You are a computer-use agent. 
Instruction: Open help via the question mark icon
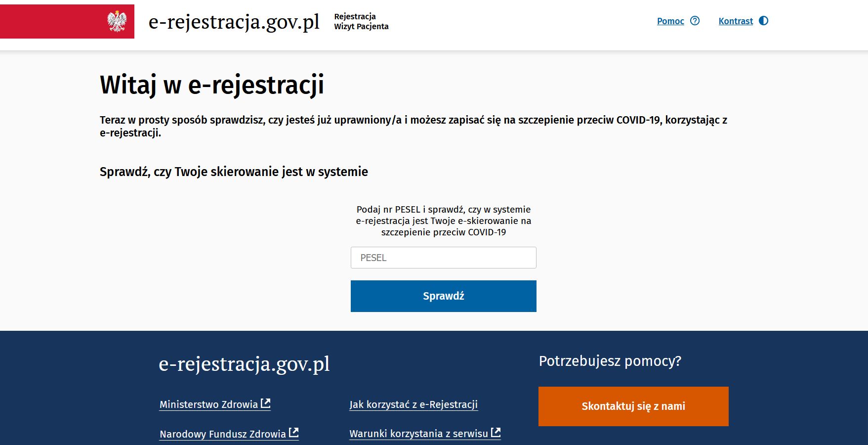coord(695,21)
